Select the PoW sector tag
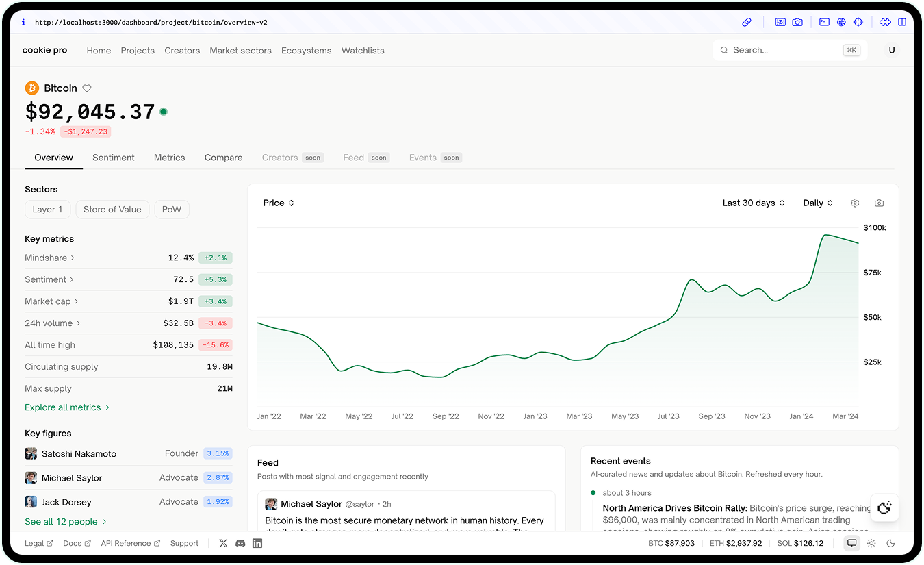The width and height of the screenshot is (924, 565). [172, 210]
